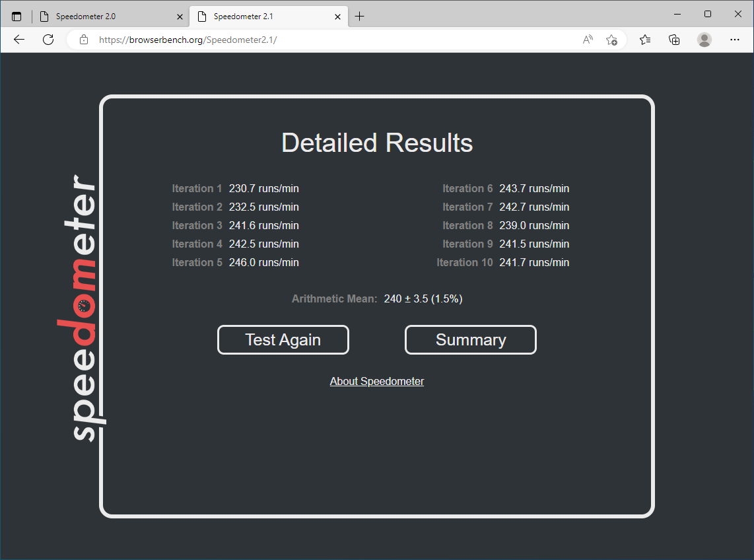Screen dimensions: 754x560
Task: Open the Favorites list icon
Action: [x=645, y=40]
